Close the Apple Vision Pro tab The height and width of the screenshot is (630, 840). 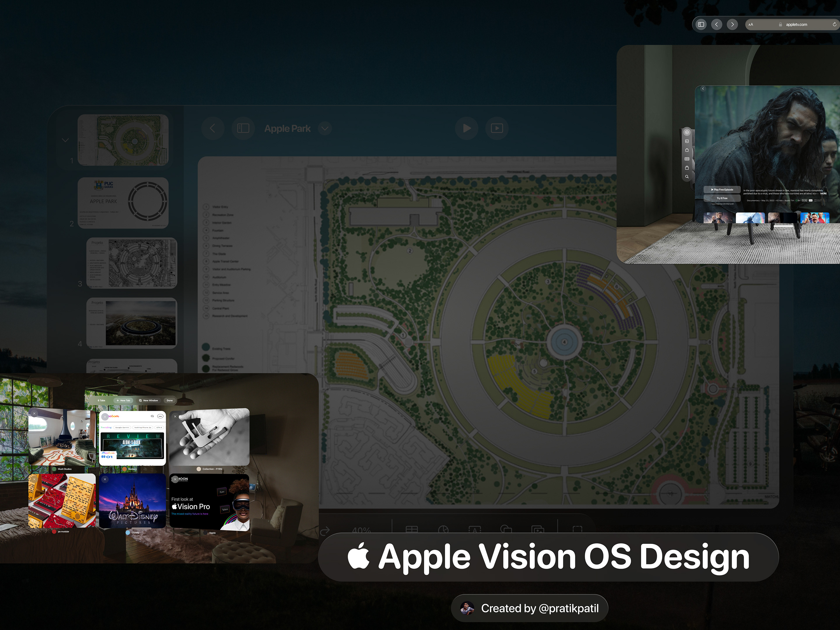coord(175,479)
